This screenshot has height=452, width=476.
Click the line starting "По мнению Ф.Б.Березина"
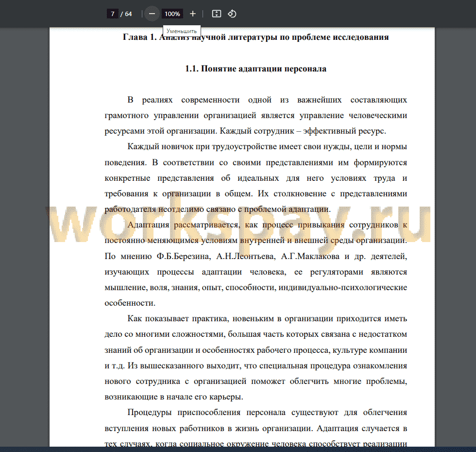pyautogui.click(x=255, y=257)
